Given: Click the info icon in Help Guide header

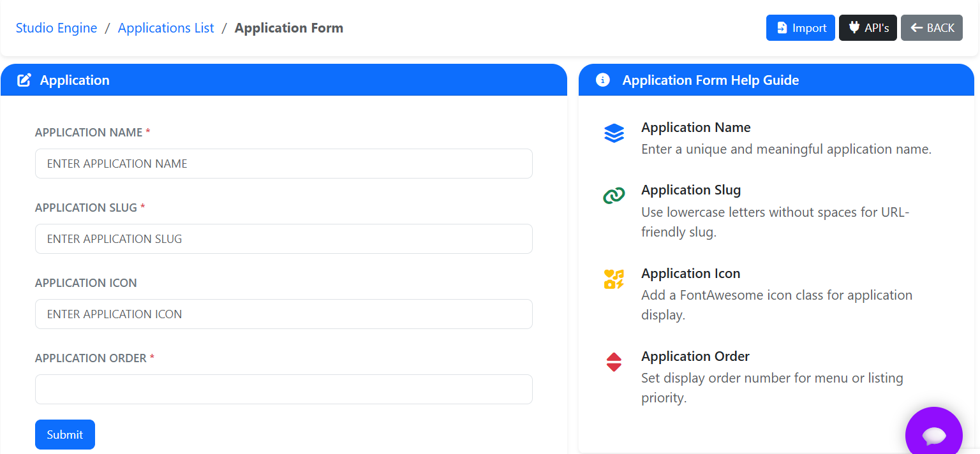Looking at the screenshot, I should [602, 80].
